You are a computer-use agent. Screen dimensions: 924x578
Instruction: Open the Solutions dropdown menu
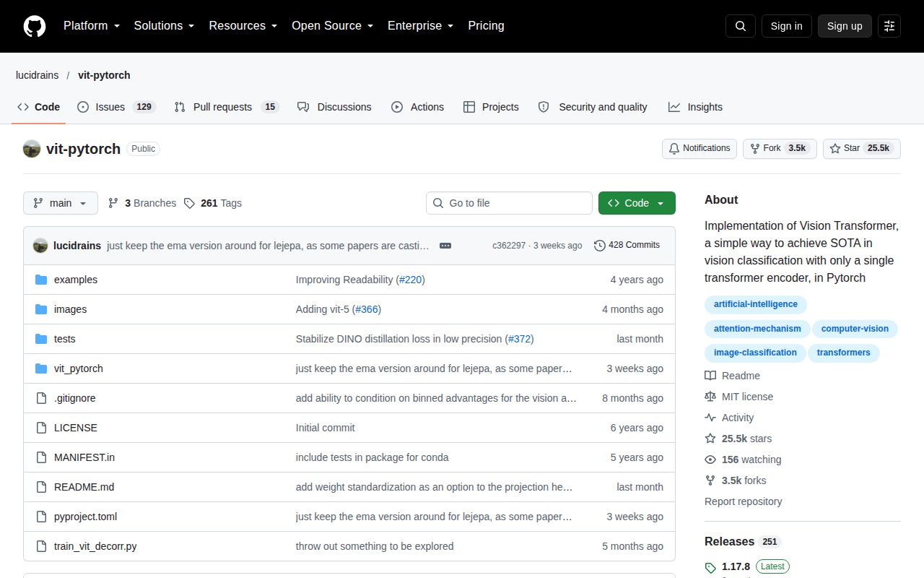(x=165, y=26)
